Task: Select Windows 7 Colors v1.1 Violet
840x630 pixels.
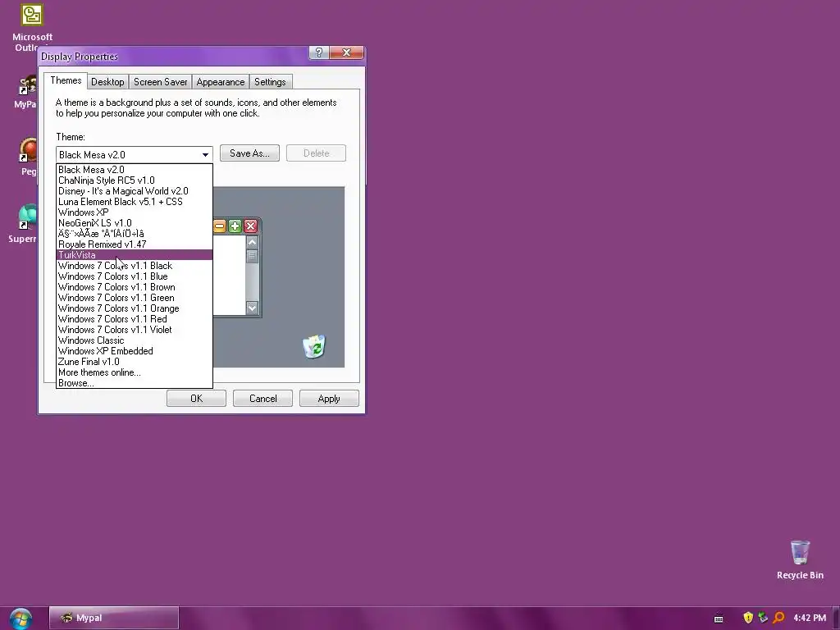Action: [135, 330]
